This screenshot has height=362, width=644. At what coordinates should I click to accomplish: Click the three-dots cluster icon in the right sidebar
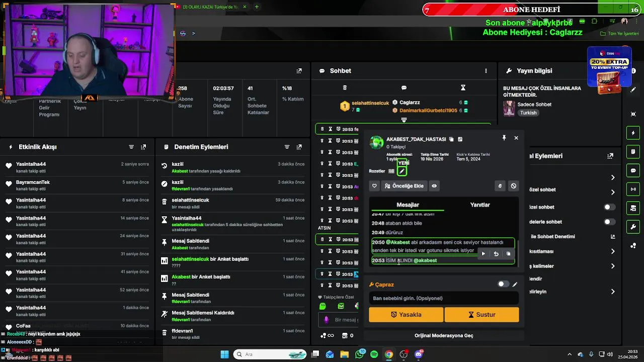pyautogui.click(x=633, y=245)
